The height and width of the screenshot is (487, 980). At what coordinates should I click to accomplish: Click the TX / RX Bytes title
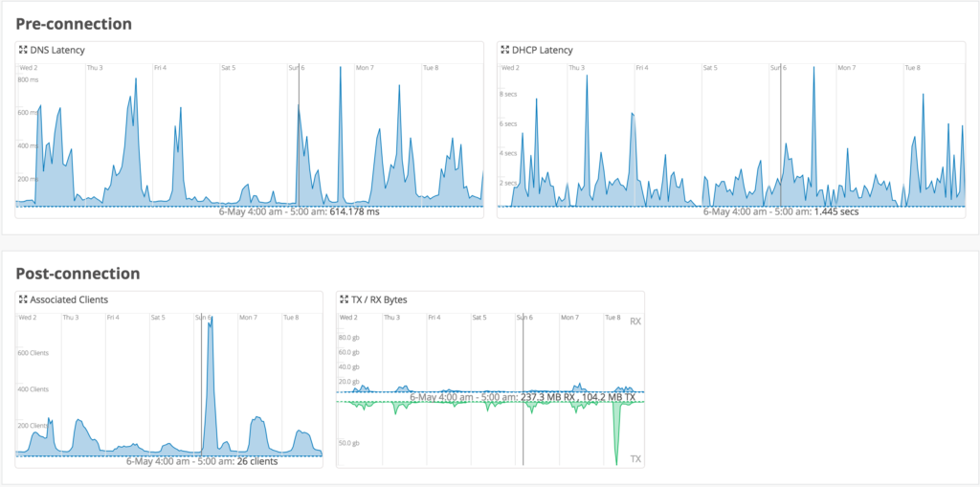pyautogui.click(x=379, y=299)
